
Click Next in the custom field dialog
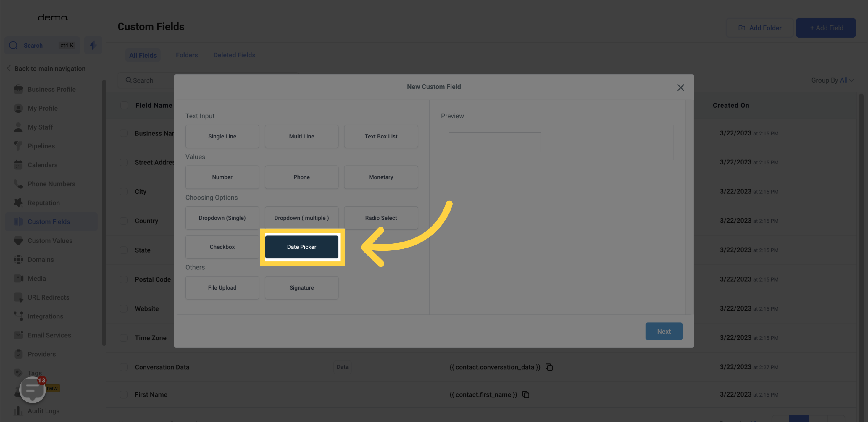664,331
